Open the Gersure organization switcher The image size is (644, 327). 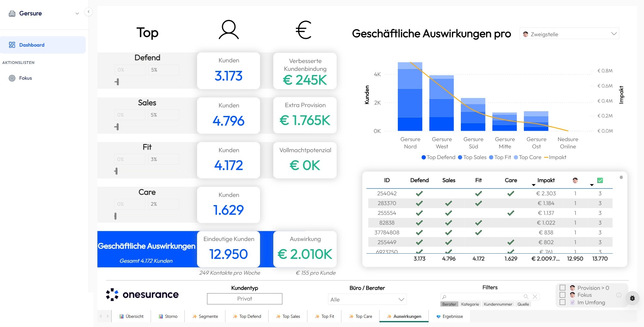tap(44, 14)
